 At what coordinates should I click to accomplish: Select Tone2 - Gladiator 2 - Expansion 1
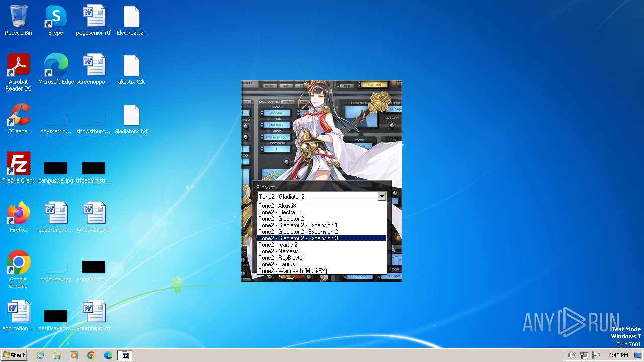(x=322, y=225)
